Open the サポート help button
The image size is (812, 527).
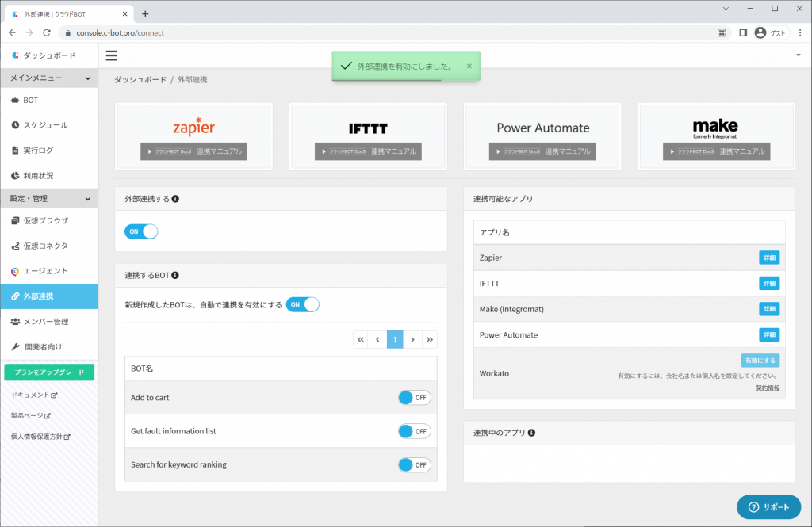click(x=769, y=507)
